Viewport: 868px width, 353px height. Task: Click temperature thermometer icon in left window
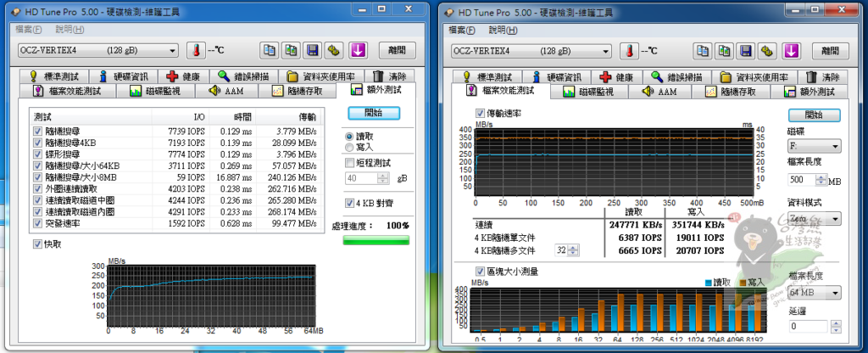click(196, 50)
